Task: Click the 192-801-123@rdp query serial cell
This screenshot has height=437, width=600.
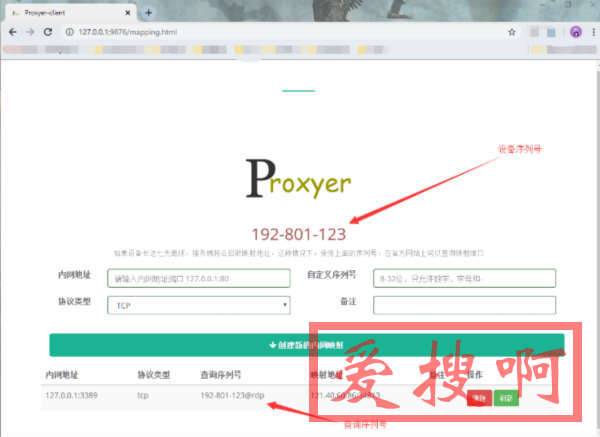Action: [x=232, y=395]
